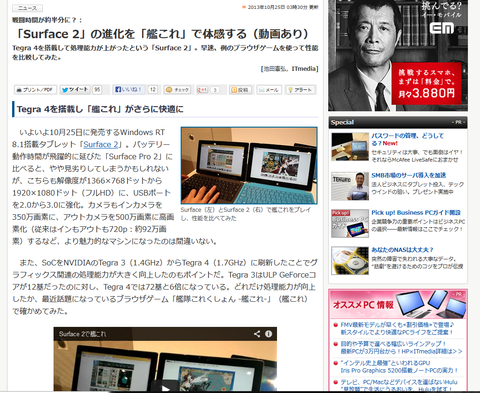Click the PR label in Special header
The image size is (480, 393).
[x=459, y=122]
